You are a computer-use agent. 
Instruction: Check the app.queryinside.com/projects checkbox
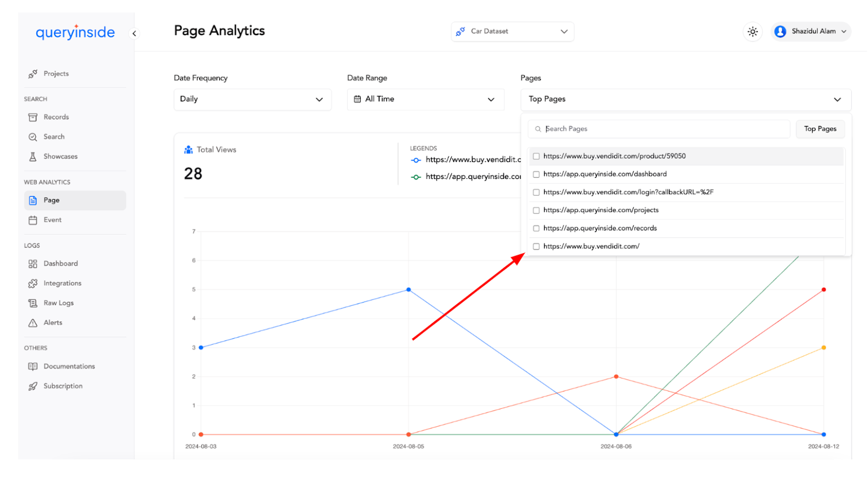pos(537,210)
